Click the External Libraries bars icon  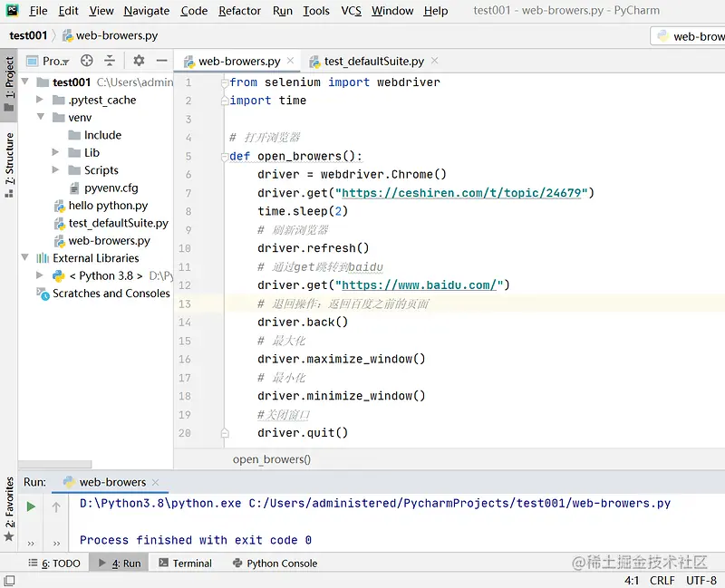pyautogui.click(x=43, y=258)
